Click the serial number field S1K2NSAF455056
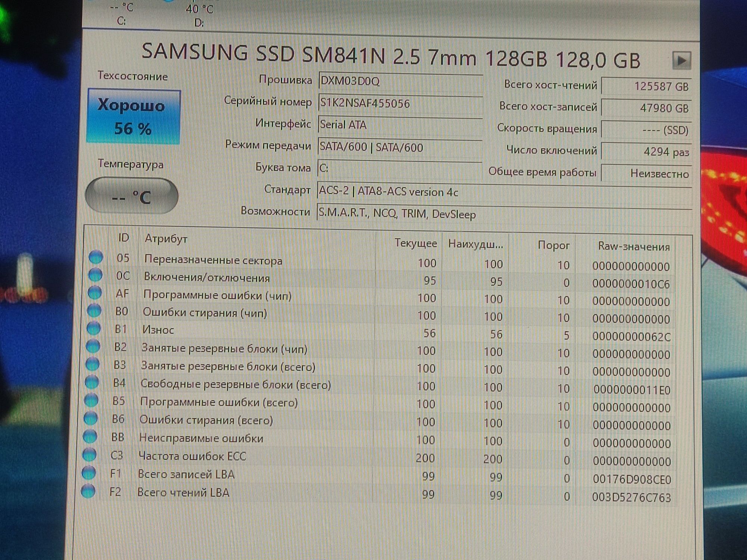Viewport: 747px width, 560px height. coord(400,103)
